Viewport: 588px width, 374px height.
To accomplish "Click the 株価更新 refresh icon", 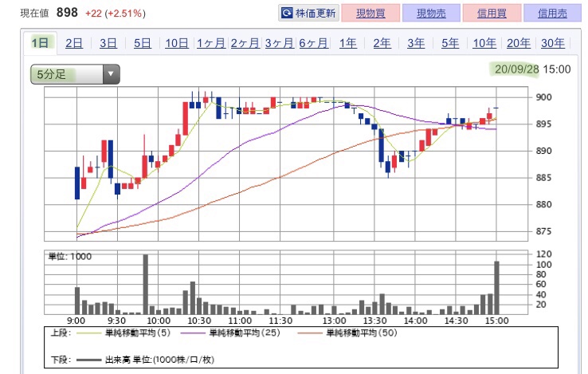I will coord(287,13).
